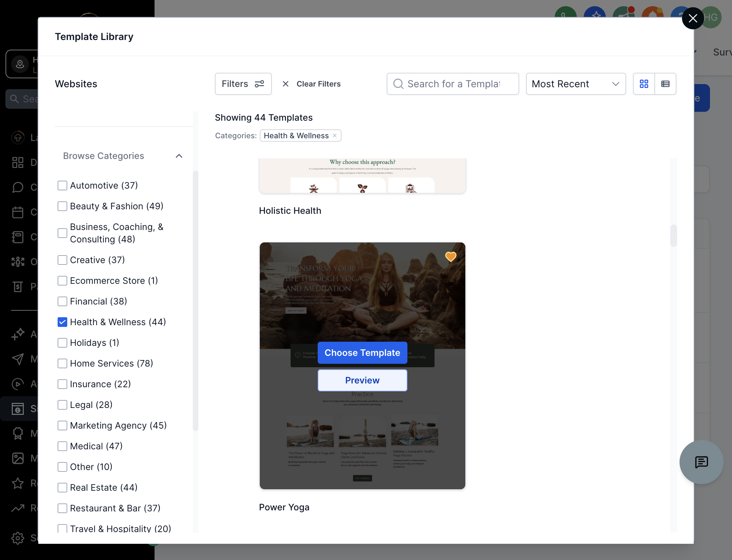Open the reporting trend icon in sidebar
The width and height of the screenshot is (732, 560).
click(x=18, y=508)
